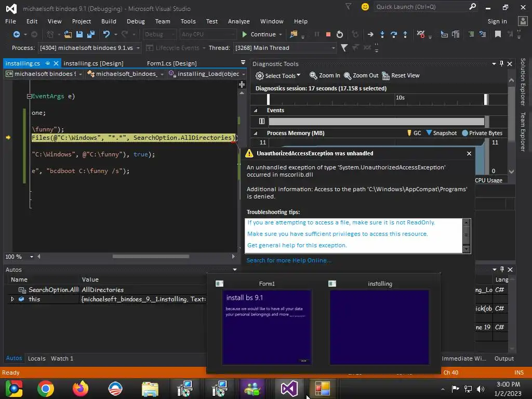Viewport: 532px width, 399px height.
Task: Click the split editor window icon
Action: pyautogui.click(x=242, y=84)
